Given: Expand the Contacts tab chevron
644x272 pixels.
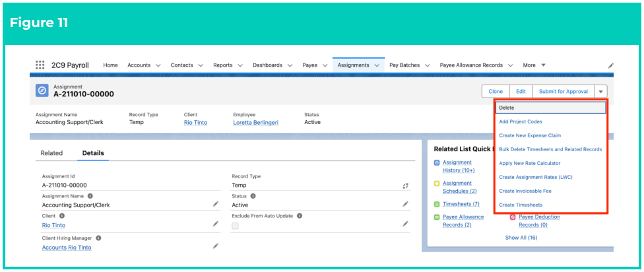Looking at the screenshot, I should pyautogui.click(x=201, y=65).
